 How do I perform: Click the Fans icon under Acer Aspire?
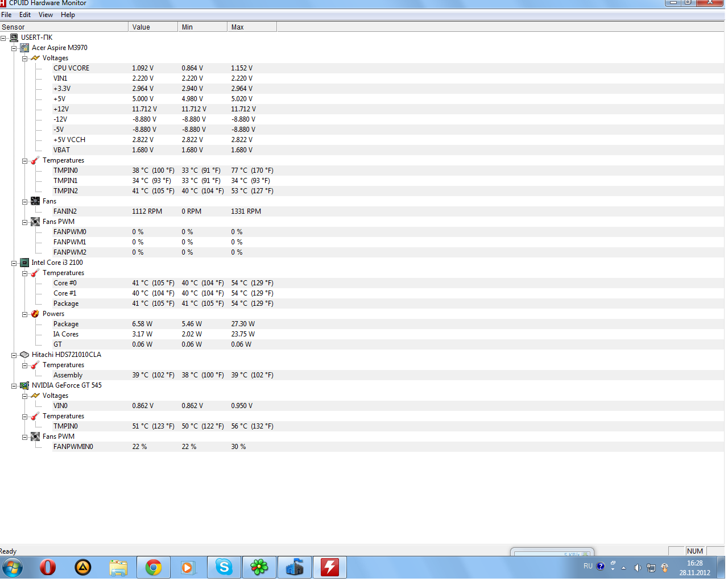(x=35, y=201)
